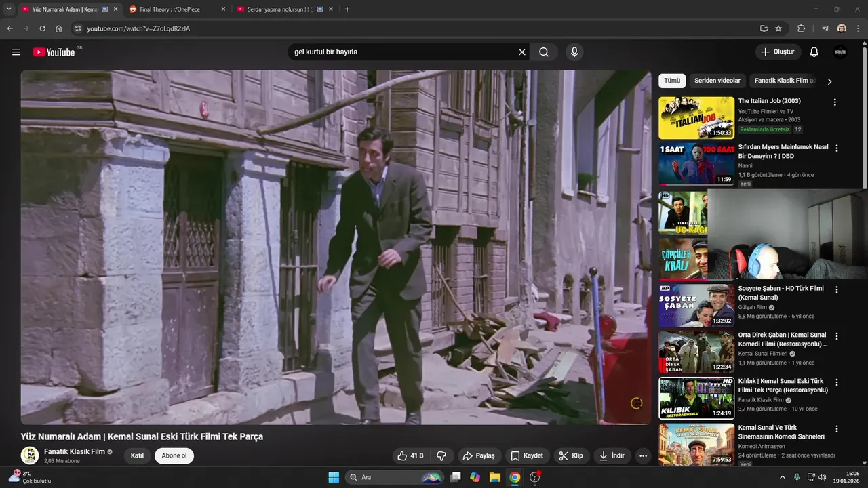The image size is (868, 488).
Task: Open the Sosyete Şaban video thumbnail
Action: click(696, 305)
